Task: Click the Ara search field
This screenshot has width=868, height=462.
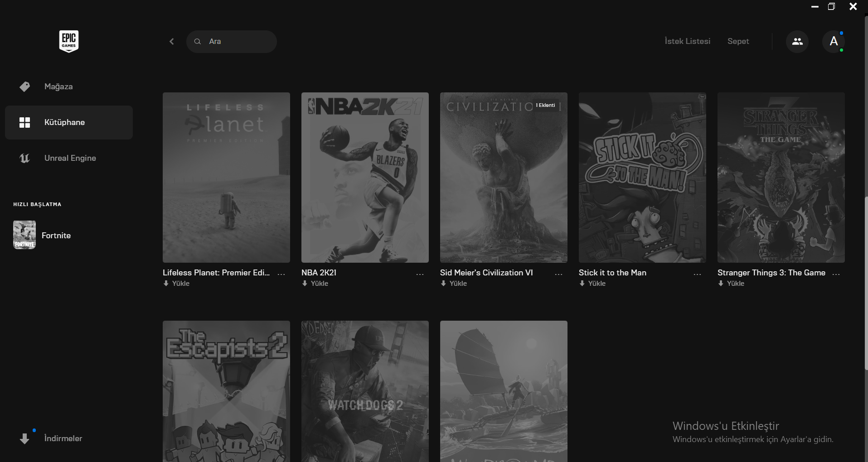Action: tap(232, 42)
